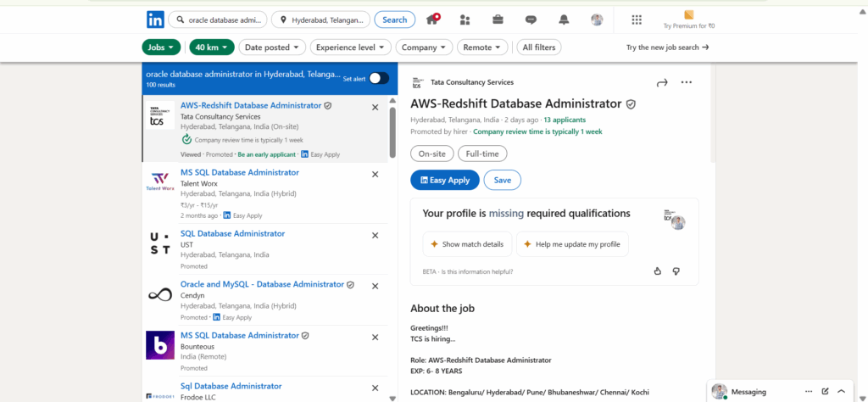Screen dimensions: 868x402
Task: Click the Bounteous company logo
Action: (x=160, y=345)
